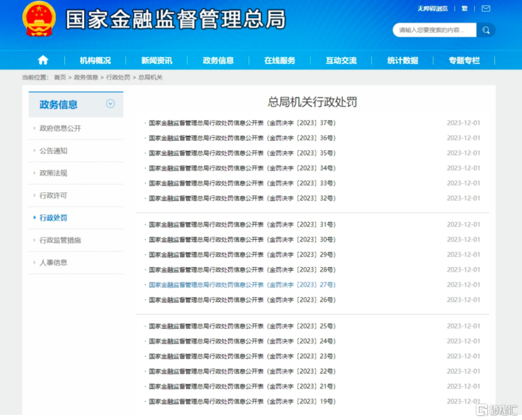522x420 pixels.
Task: Open penalty notice 金罚决字〔2023〕32号
Action: [242, 198]
